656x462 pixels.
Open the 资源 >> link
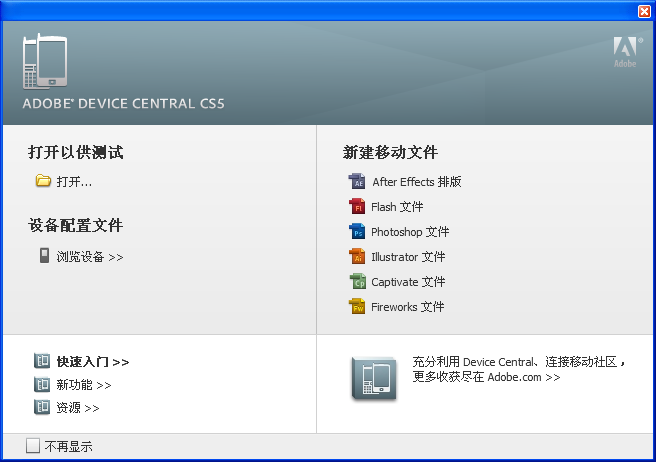pyautogui.click(x=78, y=408)
